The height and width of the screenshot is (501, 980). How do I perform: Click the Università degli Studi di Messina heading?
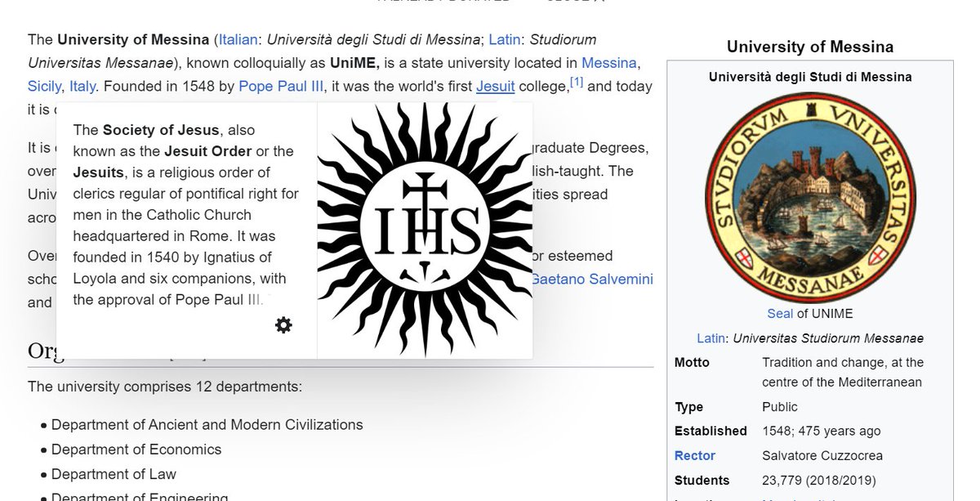810,77
